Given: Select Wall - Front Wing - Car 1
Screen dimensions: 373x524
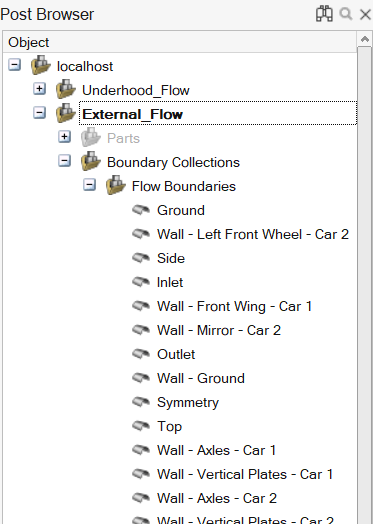Looking at the screenshot, I should point(235,306).
